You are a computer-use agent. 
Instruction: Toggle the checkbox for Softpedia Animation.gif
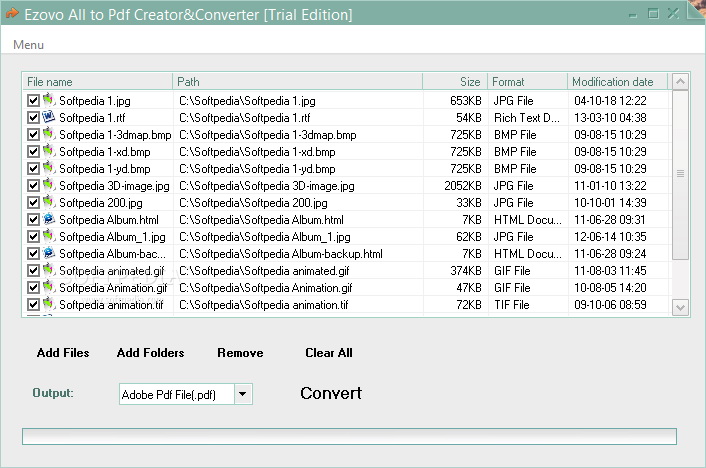point(33,287)
